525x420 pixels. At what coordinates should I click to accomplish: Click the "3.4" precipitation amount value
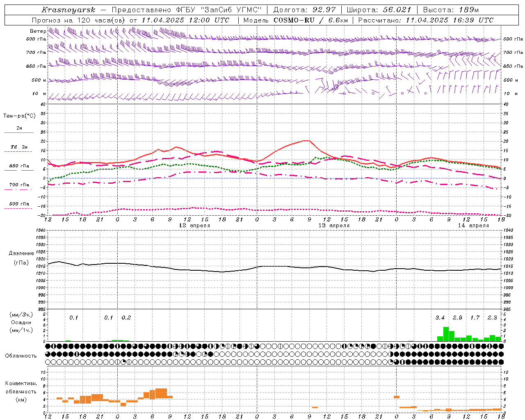click(440, 318)
